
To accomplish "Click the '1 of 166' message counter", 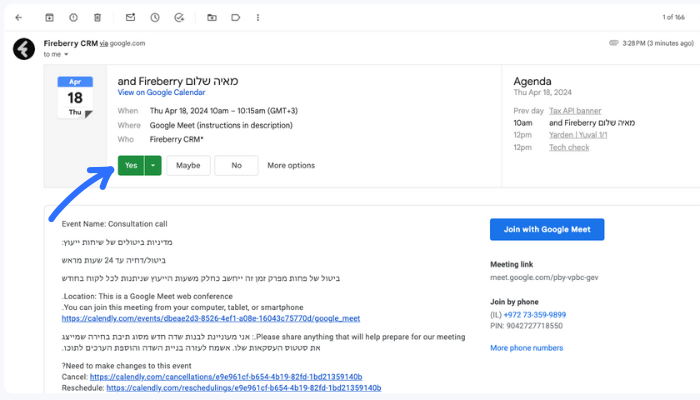I will pos(673,17).
